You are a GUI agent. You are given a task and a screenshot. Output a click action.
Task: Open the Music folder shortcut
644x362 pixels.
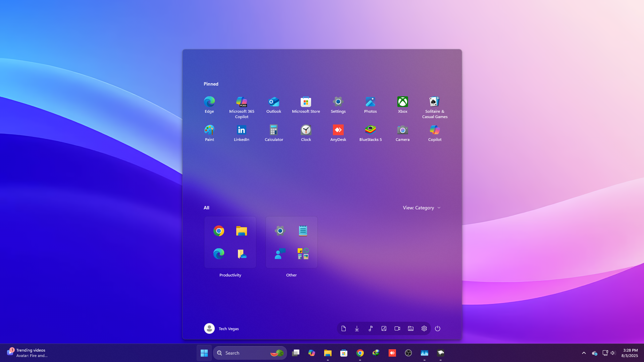370,328
